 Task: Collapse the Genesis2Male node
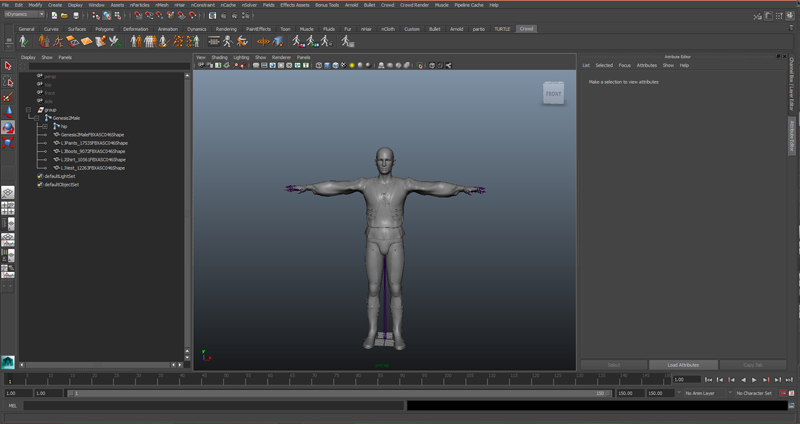[37, 118]
